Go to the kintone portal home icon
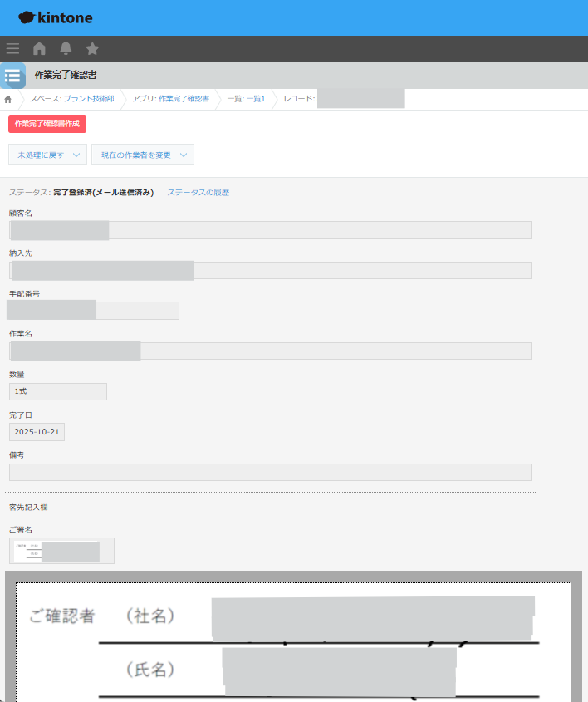The image size is (588, 702). click(x=39, y=49)
